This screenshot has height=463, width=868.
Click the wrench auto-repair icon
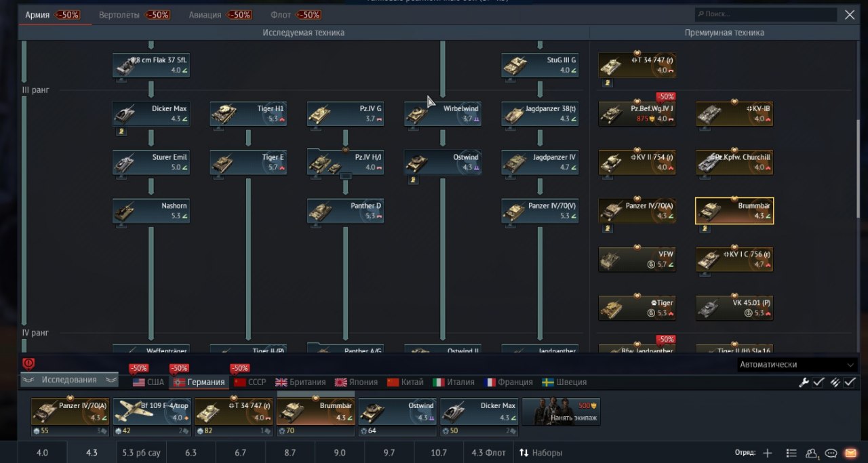(x=804, y=382)
